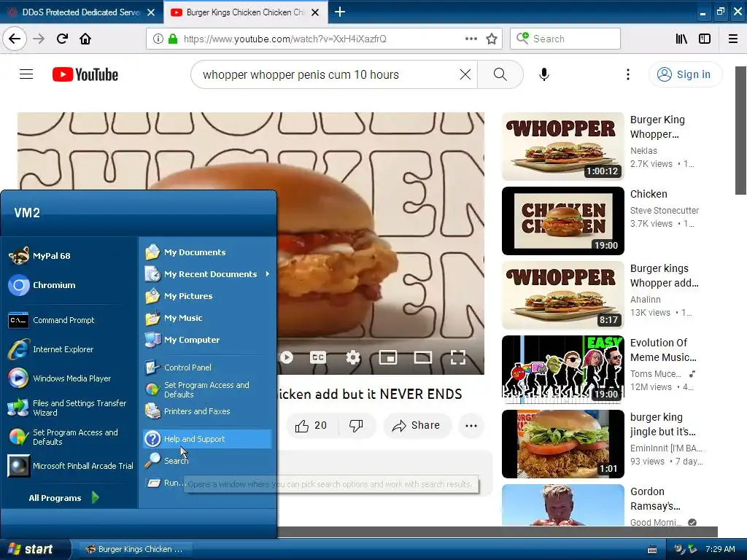Open Burger kings Whopper add 8:17 video
This screenshot has height=560, width=747.
(562, 295)
